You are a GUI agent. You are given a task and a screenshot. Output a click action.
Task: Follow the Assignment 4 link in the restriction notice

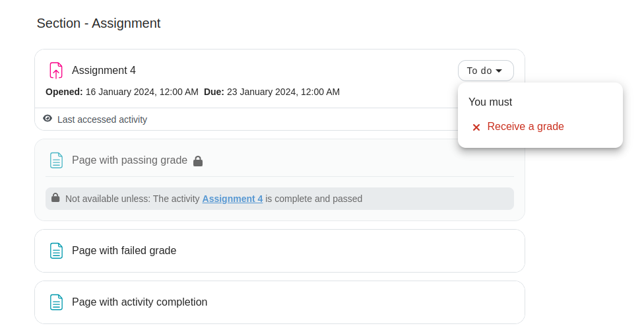232,199
